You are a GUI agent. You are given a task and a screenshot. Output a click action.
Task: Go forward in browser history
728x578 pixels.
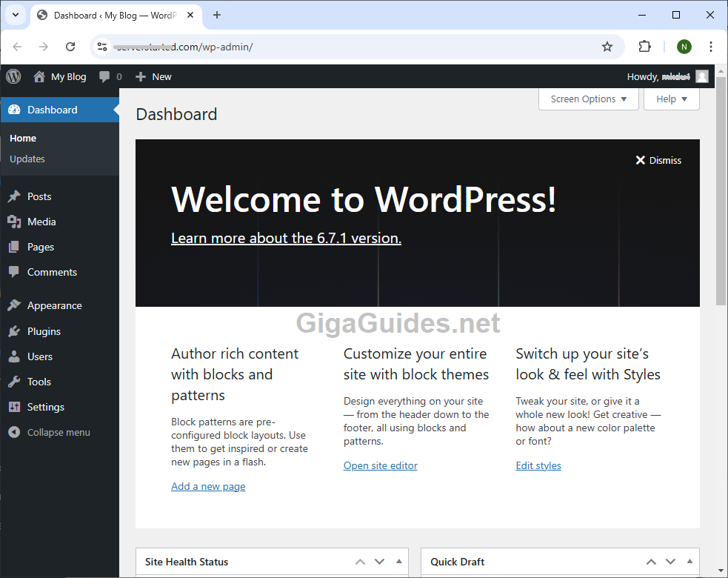click(x=43, y=47)
